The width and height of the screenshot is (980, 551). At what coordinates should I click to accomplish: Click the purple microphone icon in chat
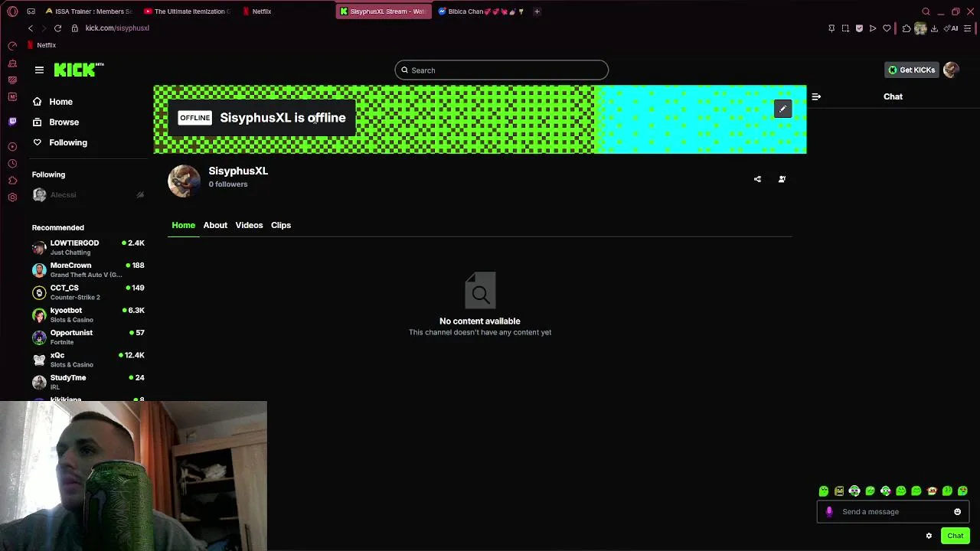pyautogui.click(x=829, y=512)
